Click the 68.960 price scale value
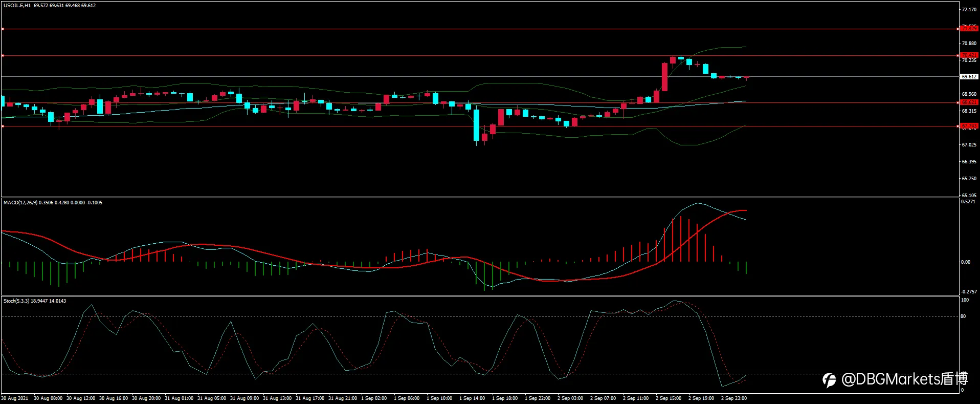 tap(969, 94)
